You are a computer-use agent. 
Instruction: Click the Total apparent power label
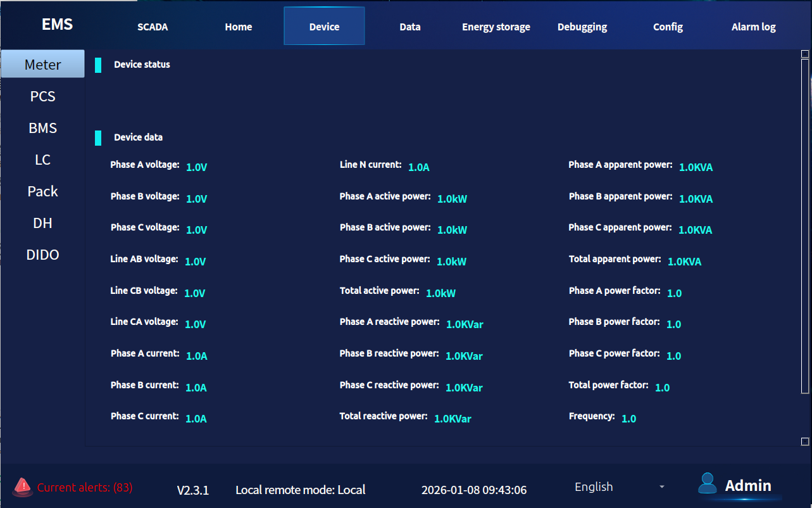pos(615,259)
